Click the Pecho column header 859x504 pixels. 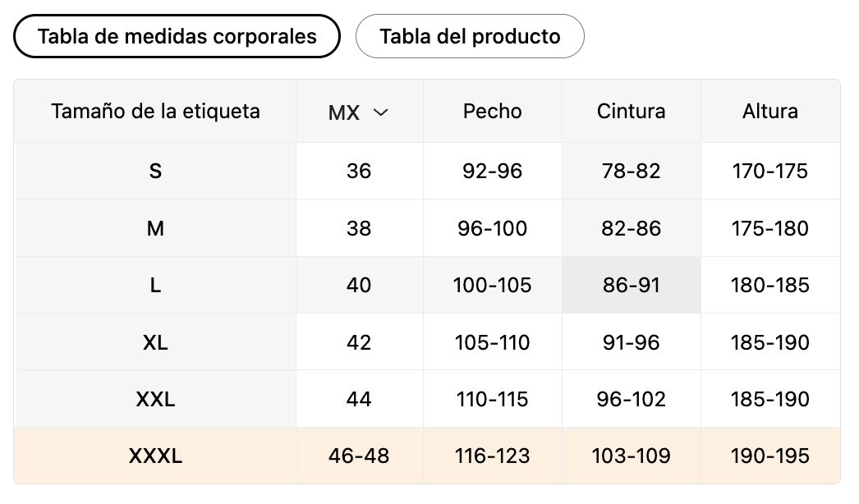(x=493, y=112)
